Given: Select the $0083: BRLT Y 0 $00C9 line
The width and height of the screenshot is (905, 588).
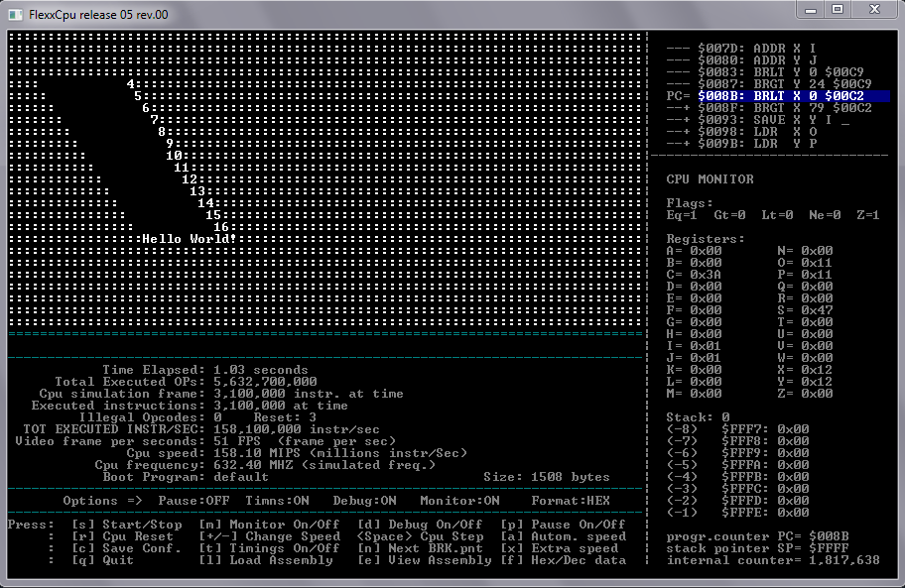Looking at the screenshot, I should [x=765, y=72].
